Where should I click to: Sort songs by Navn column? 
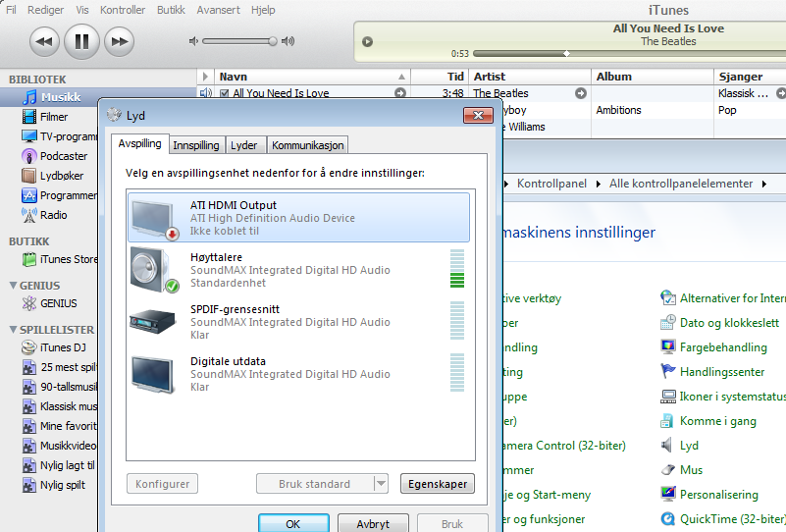click(x=312, y=77)
